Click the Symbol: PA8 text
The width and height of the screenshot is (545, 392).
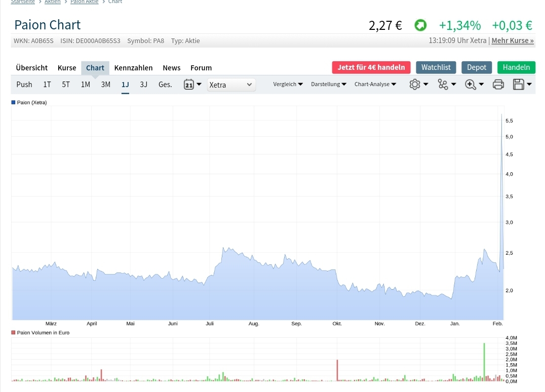146,41
